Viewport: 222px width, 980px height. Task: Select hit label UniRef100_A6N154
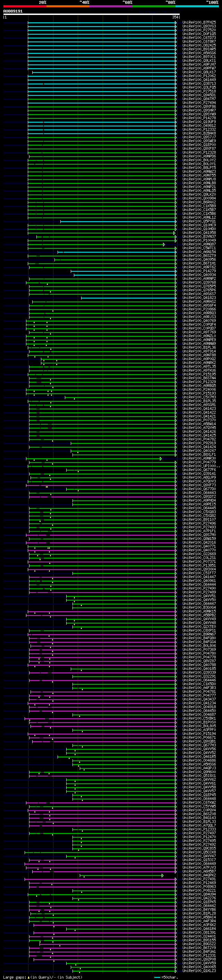tap(199, 252)
